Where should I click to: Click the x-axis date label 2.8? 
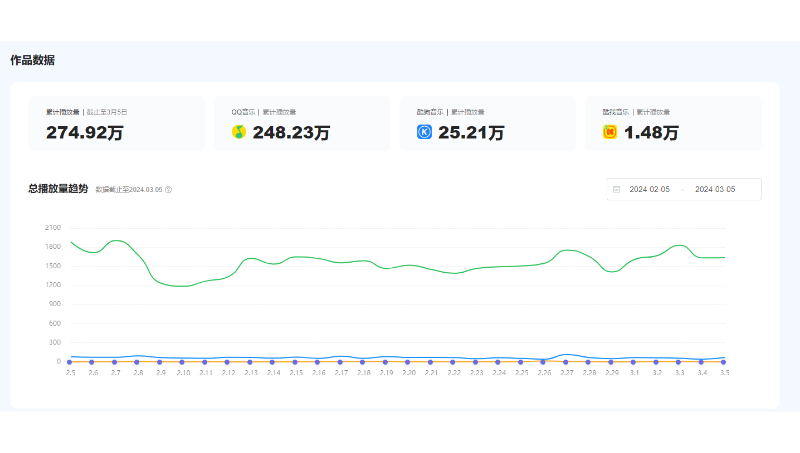138,373
